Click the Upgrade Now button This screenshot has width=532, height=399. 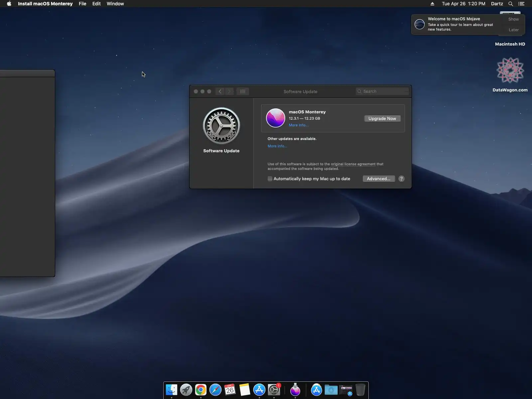[382, 118]
